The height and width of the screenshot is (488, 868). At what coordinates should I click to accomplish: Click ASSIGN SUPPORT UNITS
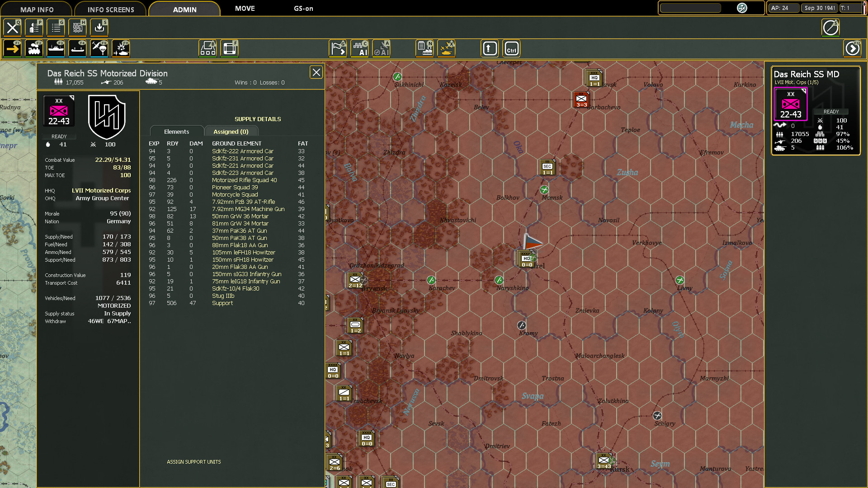click(x=194, y=462)
